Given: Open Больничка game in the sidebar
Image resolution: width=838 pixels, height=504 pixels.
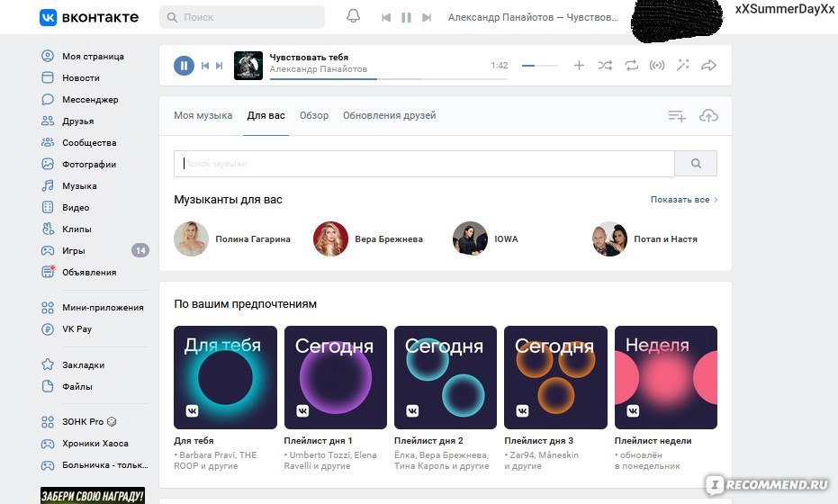Looking at the screenshot, I should 94,465.
